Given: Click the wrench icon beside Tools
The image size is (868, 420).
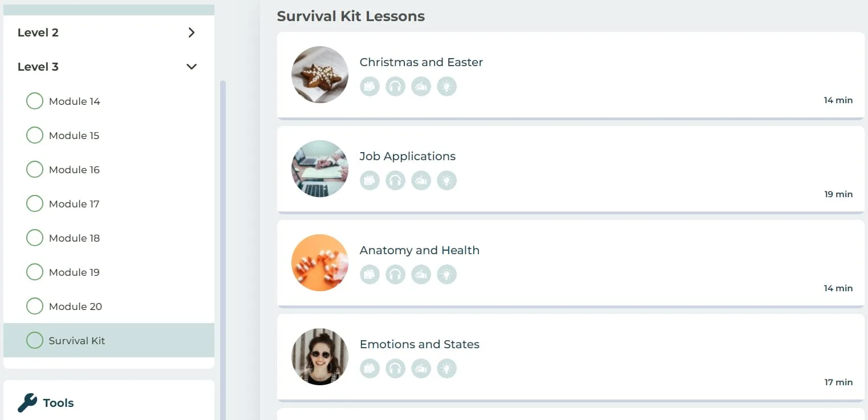Looking at the screenshot, I should (x=27, y=403).
